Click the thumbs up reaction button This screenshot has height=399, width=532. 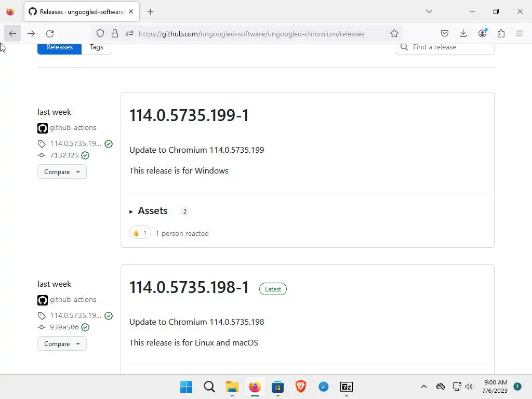(x=140, y=233)
